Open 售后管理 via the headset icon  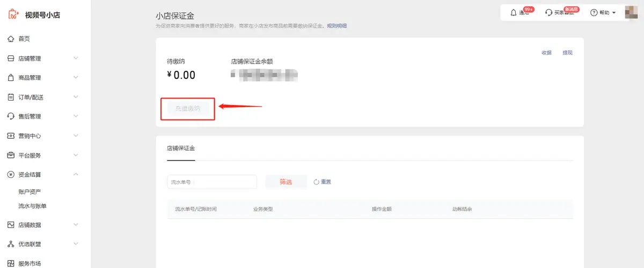click(11, 116)
